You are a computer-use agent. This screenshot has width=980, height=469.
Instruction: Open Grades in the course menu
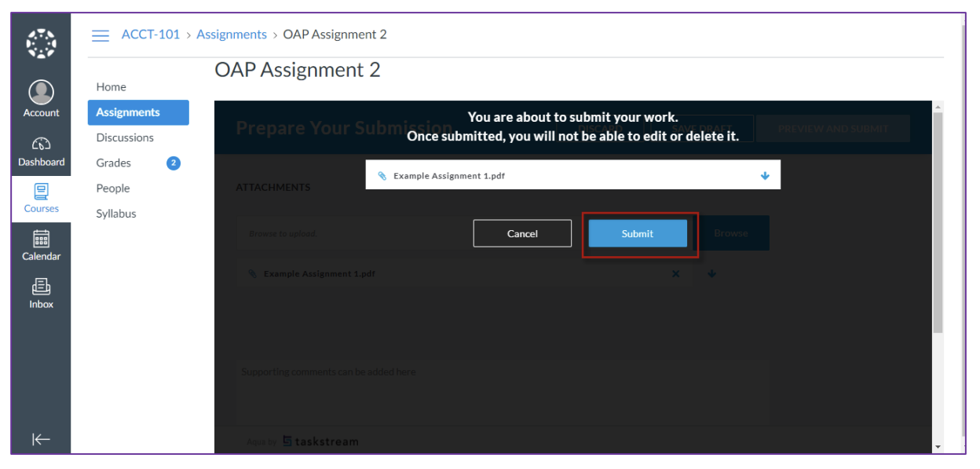[x=114, y=163]
